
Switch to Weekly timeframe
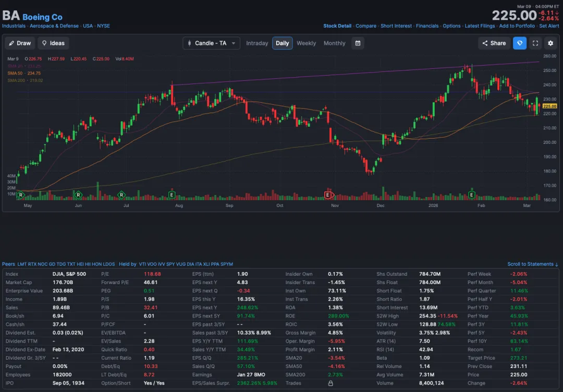(307, 43)
